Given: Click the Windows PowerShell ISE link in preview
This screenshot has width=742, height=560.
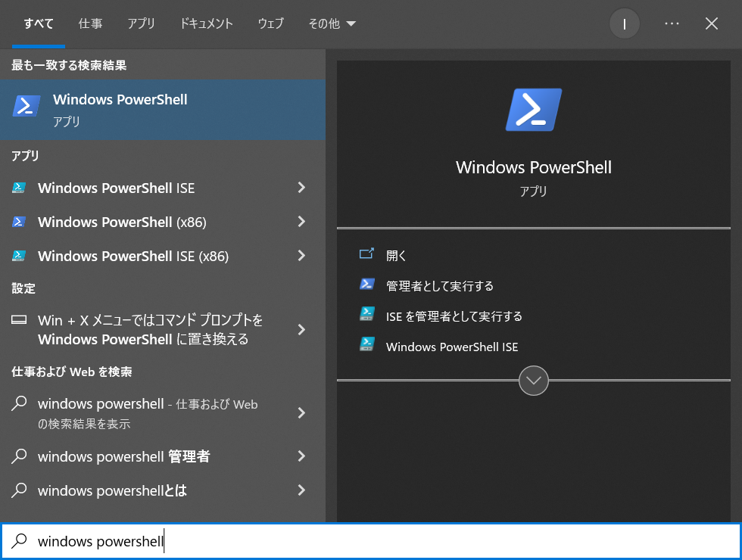Looking at the screenshot, I should coord(452,347).
